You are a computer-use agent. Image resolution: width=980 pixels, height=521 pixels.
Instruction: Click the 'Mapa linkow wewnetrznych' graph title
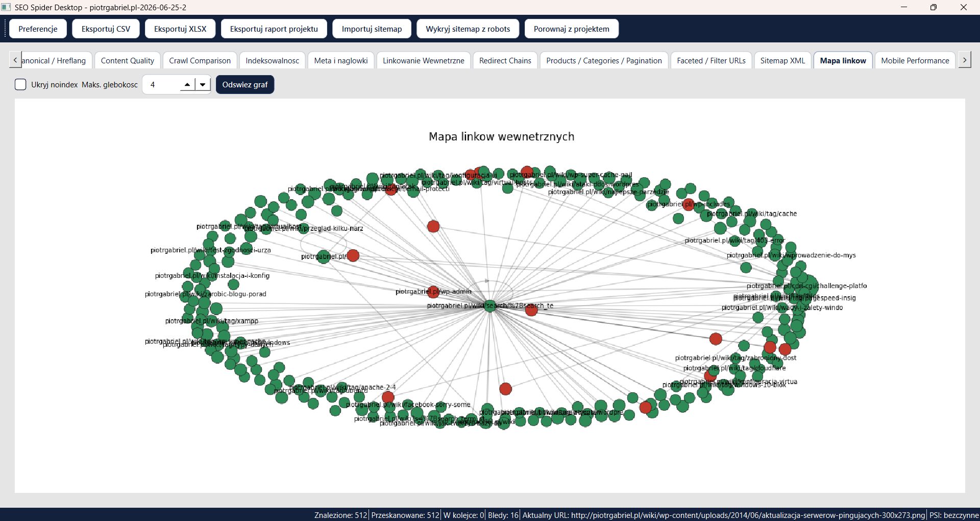click(x=501, y=136)
